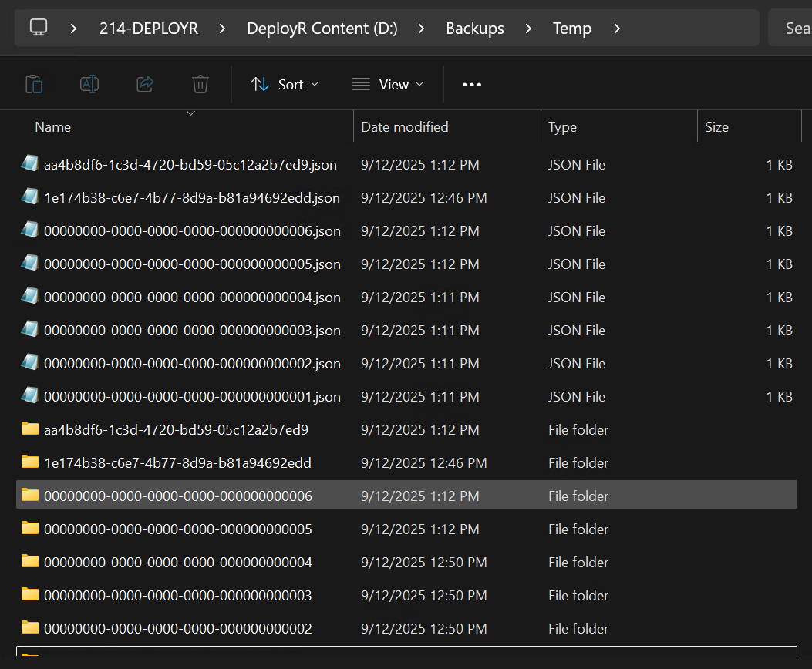This screenshot has width=812, height=669.
Task: Click File folder type of folder 000000000004
Action: [x=578, y=562]
